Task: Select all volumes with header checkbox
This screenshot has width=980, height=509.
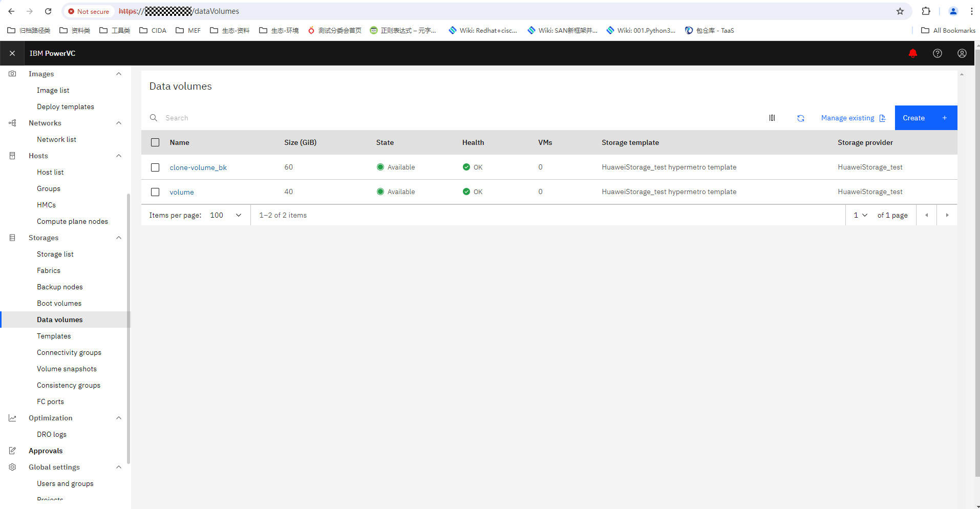Action: (155, 142)
